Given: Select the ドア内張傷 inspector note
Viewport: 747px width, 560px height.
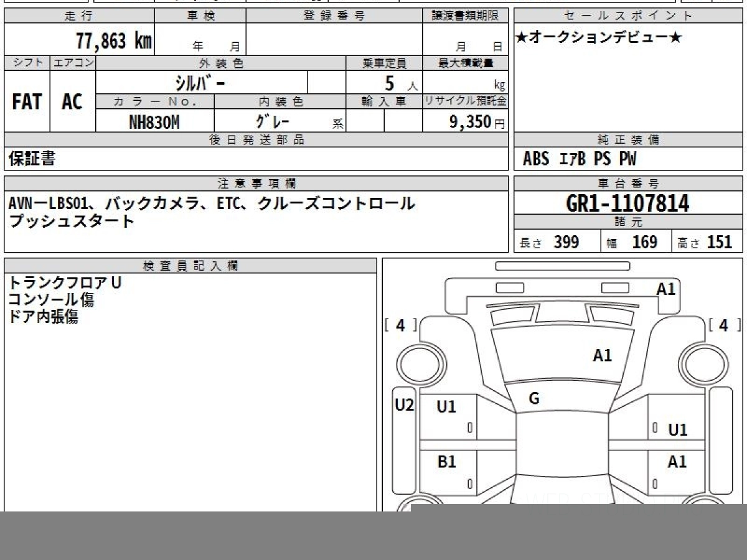Looking at the screenshot, I should click(x=43, y=317).
